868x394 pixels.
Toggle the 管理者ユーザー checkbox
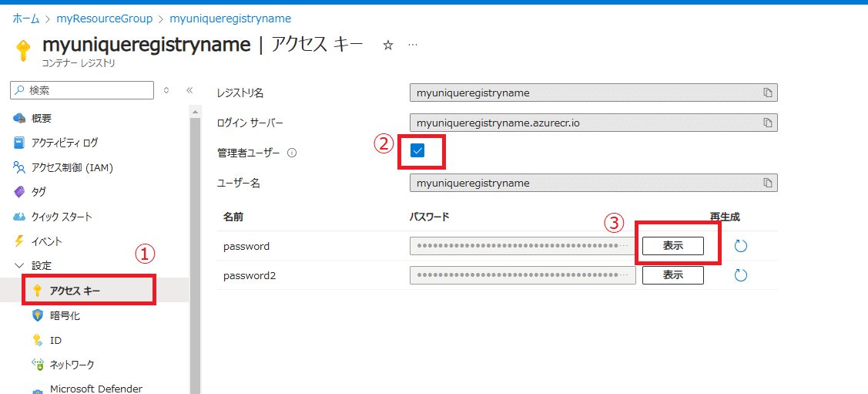(417, 150)
